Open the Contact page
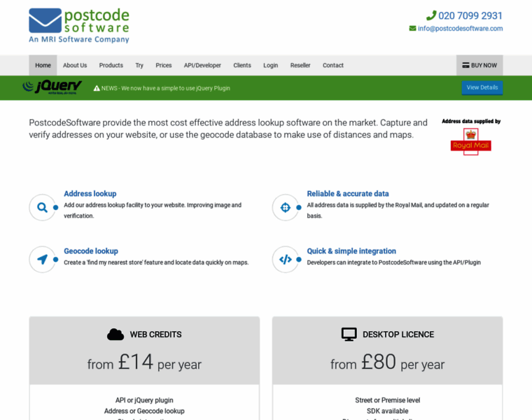The height and width of the screenshot is (420, 532). [332, 65]
